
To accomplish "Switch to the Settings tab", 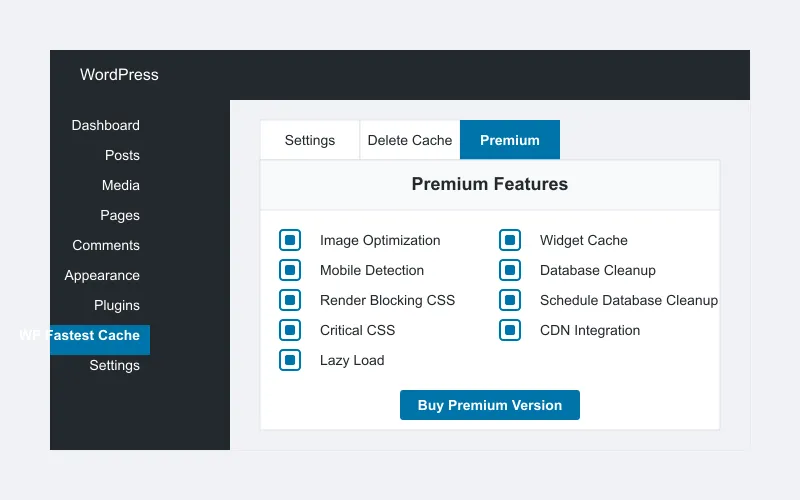I will click(310, 140).
